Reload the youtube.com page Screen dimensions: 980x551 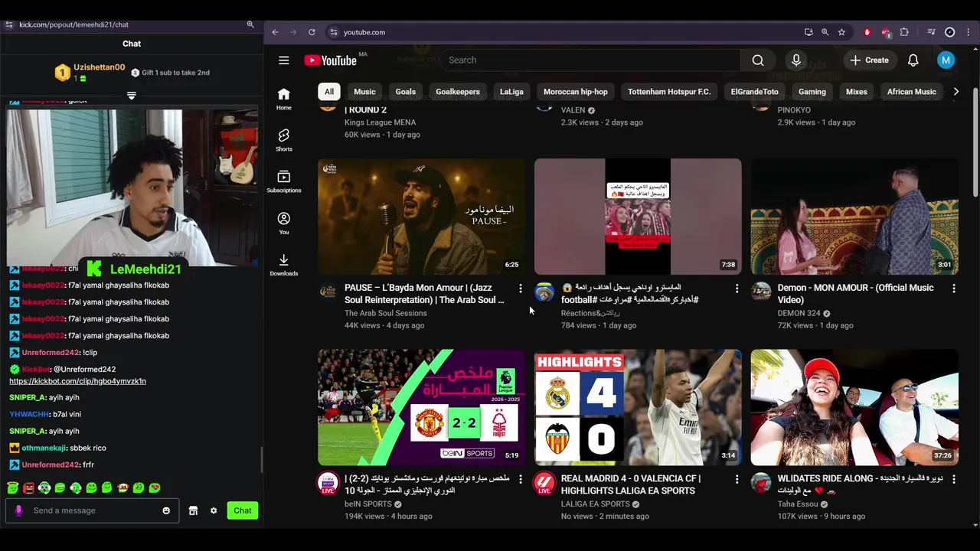click(x=312, y=32)
